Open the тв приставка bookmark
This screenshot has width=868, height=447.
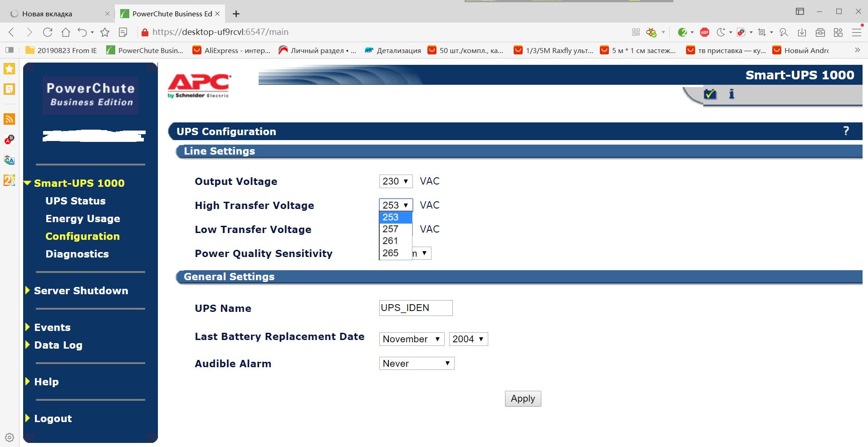[x=726, y=50]
